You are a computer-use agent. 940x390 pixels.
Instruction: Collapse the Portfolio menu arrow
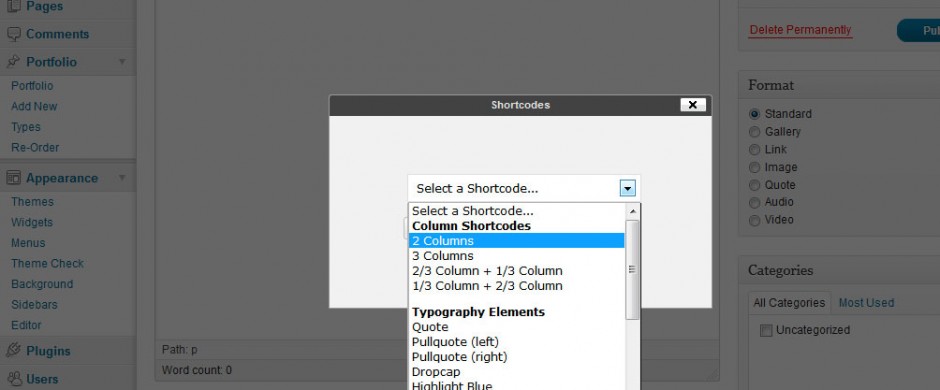click(122, 62)
